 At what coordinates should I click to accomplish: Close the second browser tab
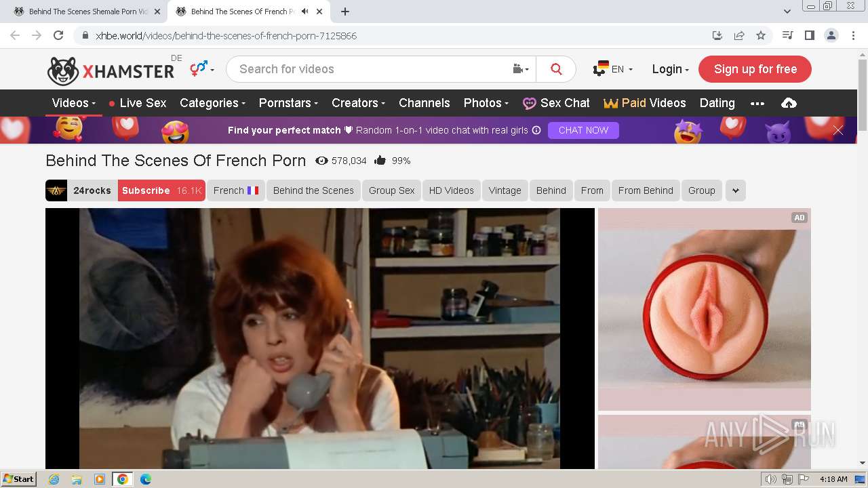point(319,12)
